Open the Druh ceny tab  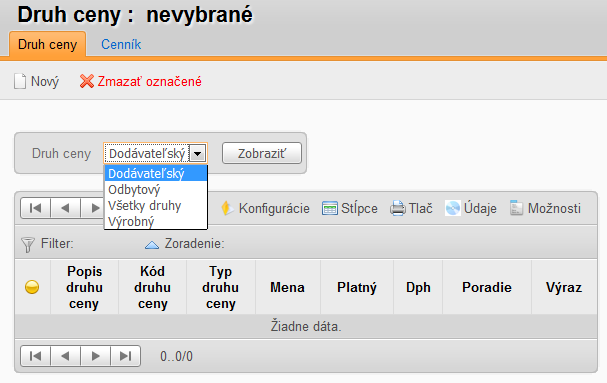click(47, 44)
